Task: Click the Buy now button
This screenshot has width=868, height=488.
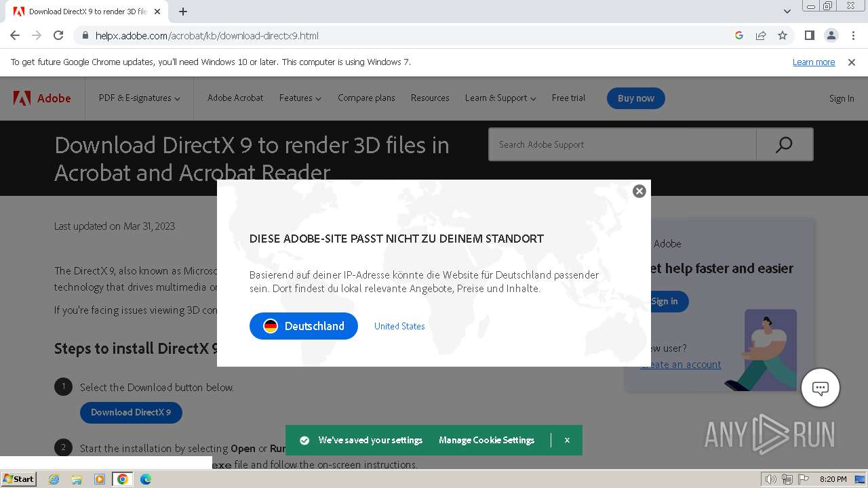Action: (636, 98)
